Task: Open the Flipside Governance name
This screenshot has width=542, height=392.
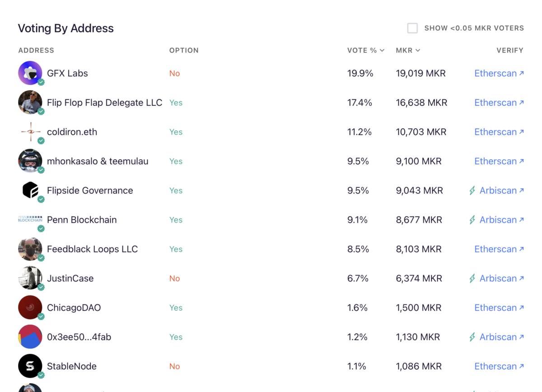Action: (90, 191)
